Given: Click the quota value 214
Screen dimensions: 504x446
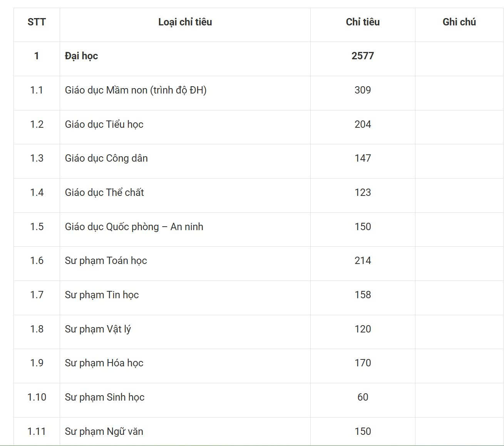Looking at the screenshot, I should click(363, 261).
